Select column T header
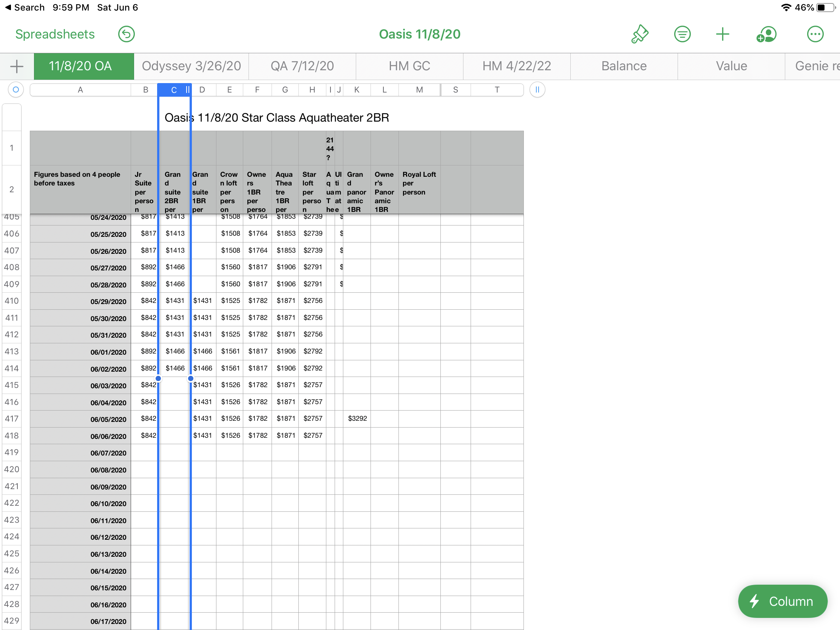 coord(497,90)
